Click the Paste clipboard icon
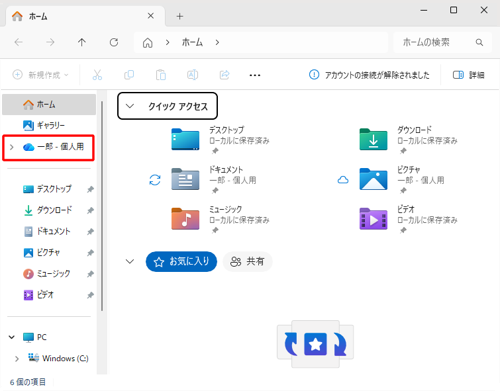This screenshot has height=391, width=500. point(161,75)
